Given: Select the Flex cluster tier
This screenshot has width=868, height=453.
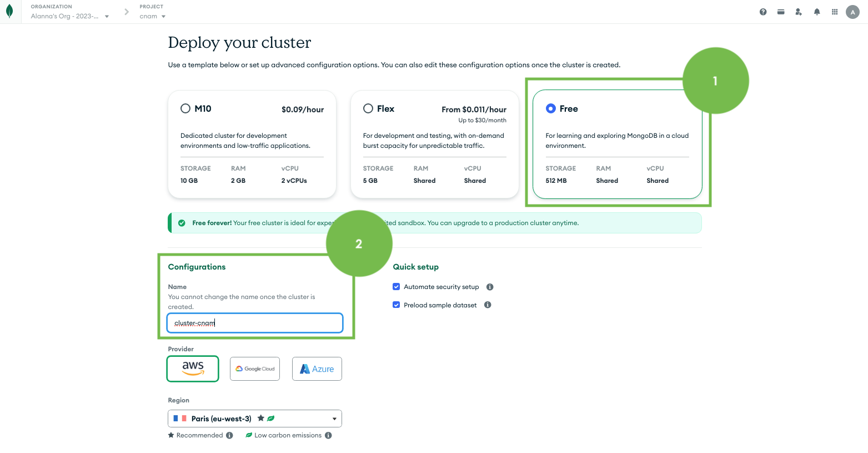Looking at the screenshot, I should pyautogui.click(x=368, y=109).
